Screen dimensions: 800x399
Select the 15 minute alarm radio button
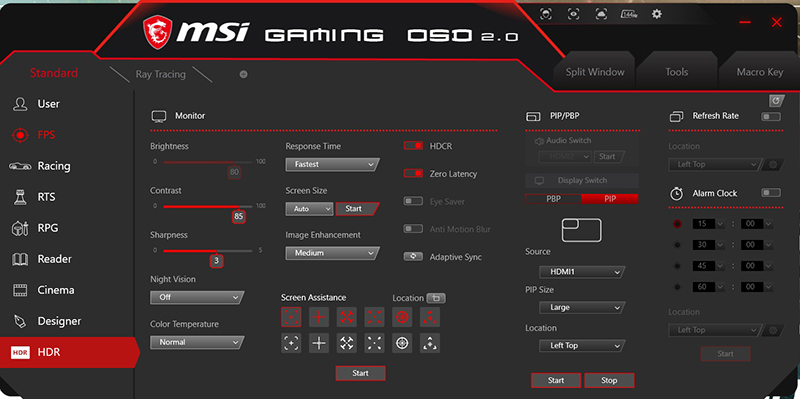coord(677,224)
